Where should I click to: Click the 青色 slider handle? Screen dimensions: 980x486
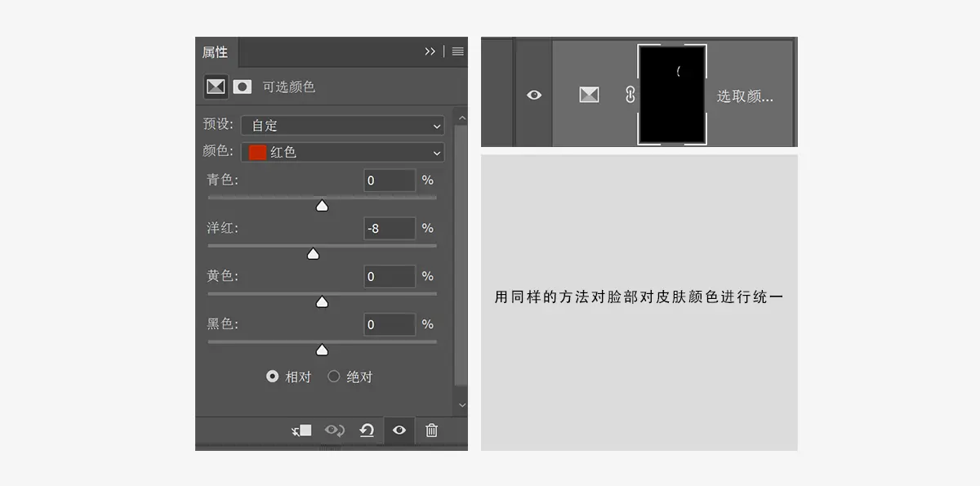pyautogui.click(x=322, y=206)
